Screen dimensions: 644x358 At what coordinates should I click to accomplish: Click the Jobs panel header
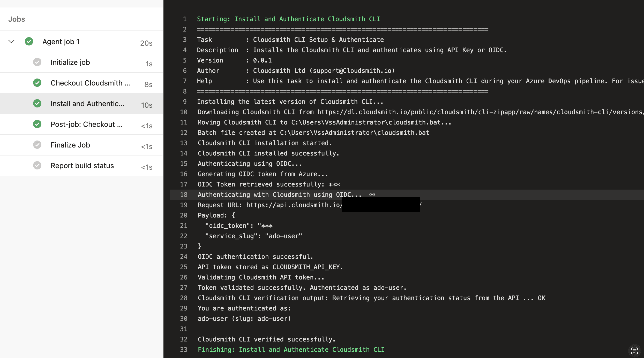click(x=17, y=19)
